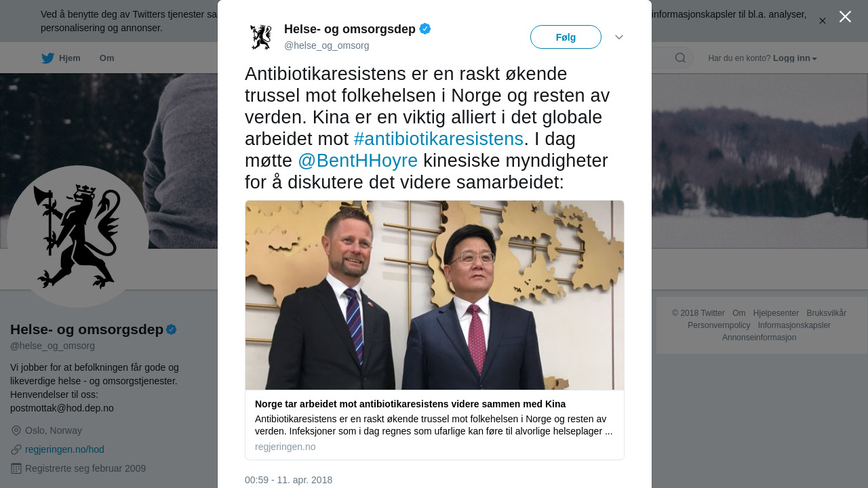Viewport: 868px width, 488px height.
Task: Open article headline about Norge and Kina
Action: (x=410, y=404)
